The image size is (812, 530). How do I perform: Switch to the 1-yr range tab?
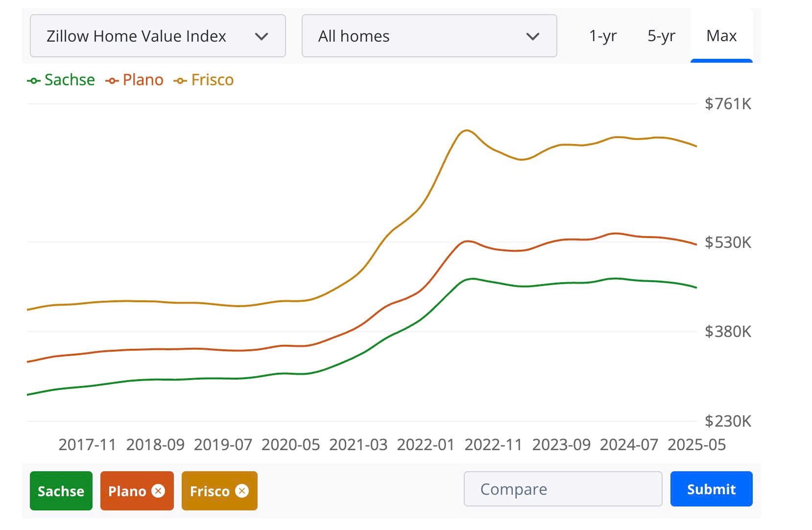tap(602, 36)
